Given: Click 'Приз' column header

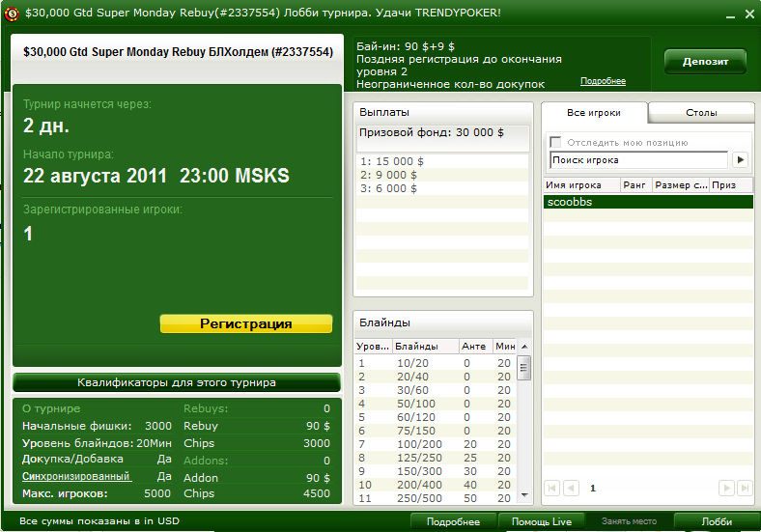Looking at the screenshot, I should (x=731, y=185).
